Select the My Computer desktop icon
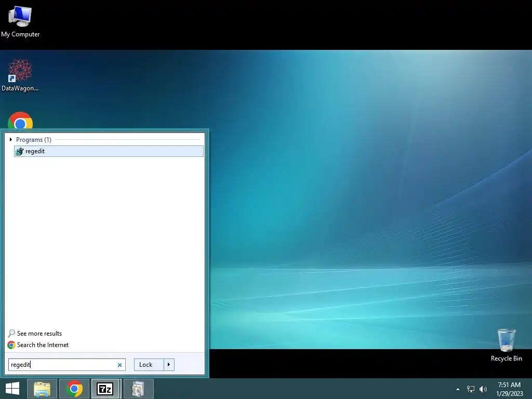532x399 pixels. pos(20,21)
